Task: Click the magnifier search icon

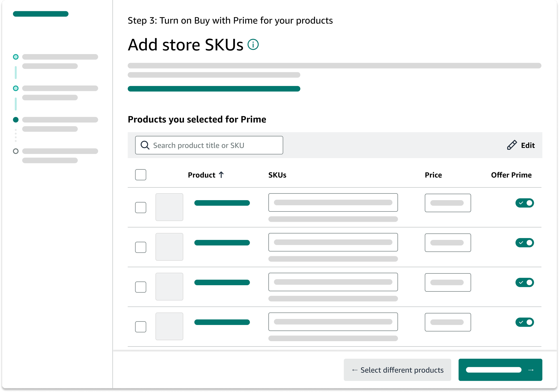Action: 145,145
